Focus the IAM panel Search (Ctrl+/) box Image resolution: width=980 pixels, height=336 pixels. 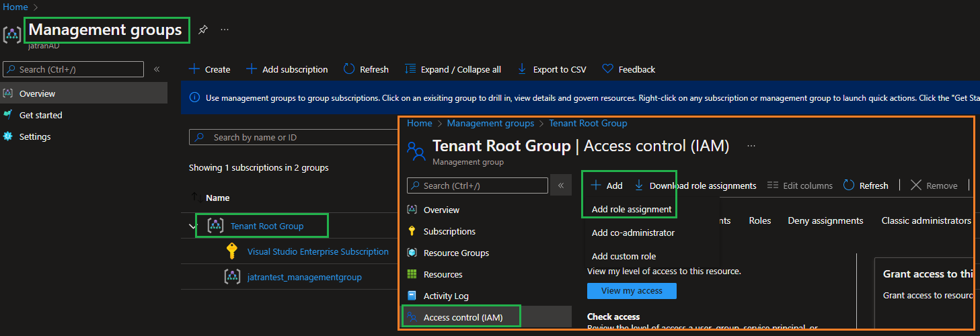(478, 185)
